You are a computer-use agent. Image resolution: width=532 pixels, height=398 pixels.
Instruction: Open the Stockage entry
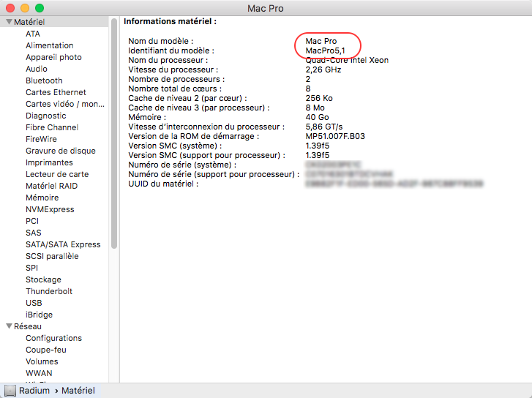[x=43, y=279]
